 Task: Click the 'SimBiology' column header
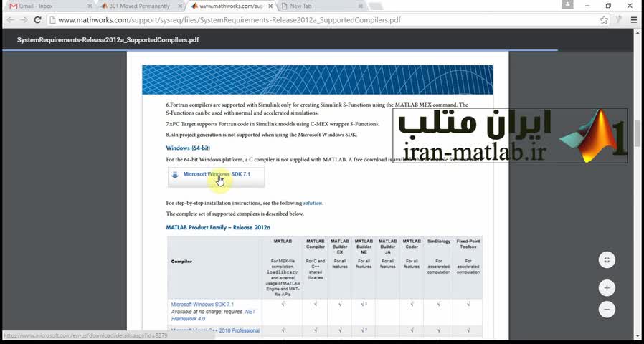click(439, 242)
